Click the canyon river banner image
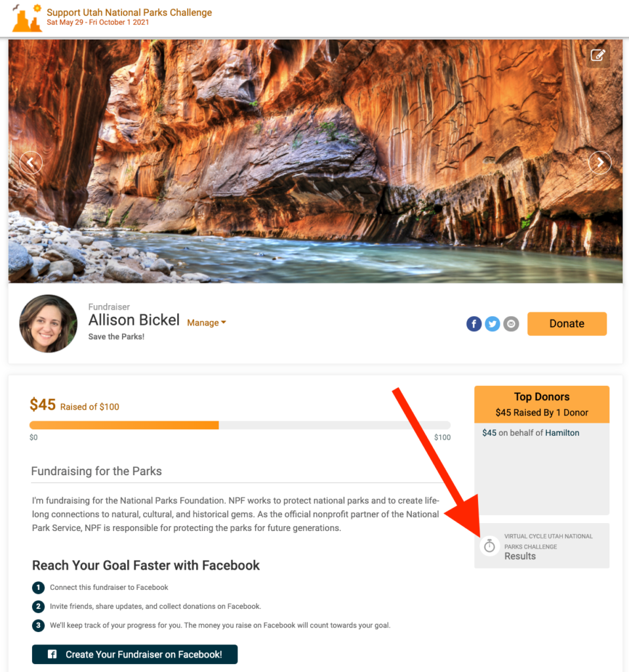This screenshot has height=672, width=629. (x=315, y=161)
